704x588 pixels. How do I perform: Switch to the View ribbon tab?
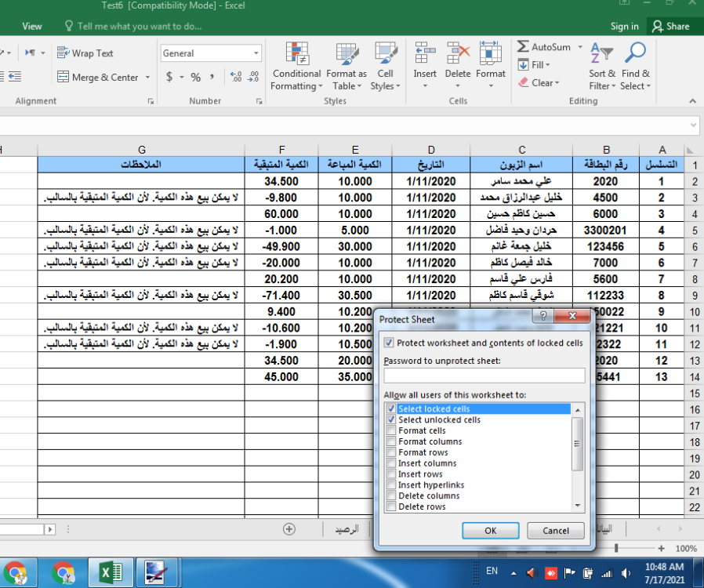[x=32, y=26]
